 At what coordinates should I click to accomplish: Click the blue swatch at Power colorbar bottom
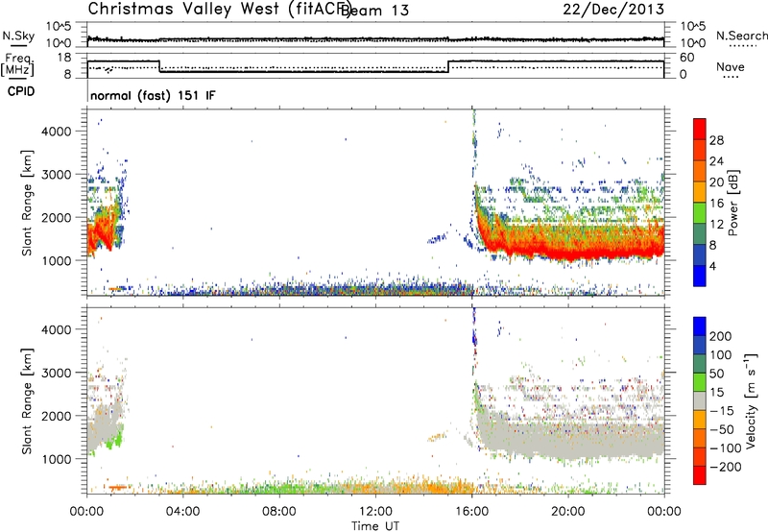pos(700,276)
